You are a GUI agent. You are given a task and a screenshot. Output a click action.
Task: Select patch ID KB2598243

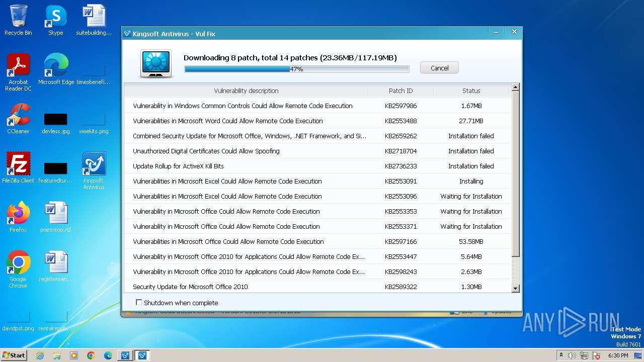click(400, 271)
